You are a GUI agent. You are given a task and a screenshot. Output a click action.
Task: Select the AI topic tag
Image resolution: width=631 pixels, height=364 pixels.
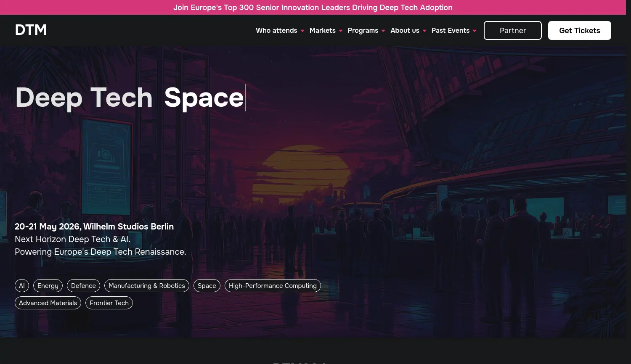pos(21,285)
